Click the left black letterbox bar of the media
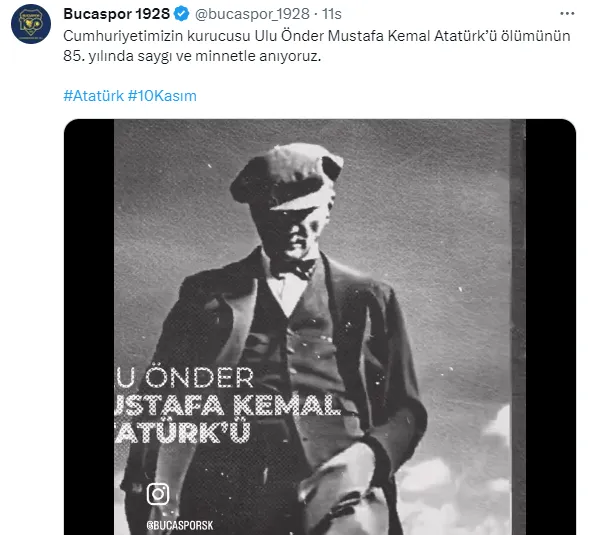589x535 pixels. [89, 327]
